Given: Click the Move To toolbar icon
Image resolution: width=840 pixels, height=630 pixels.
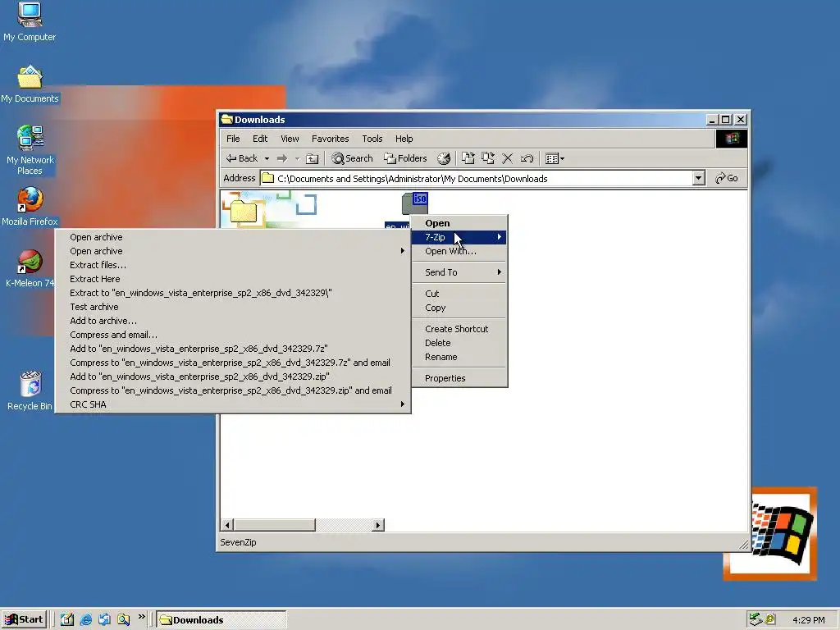Looking at the screenshot, I should (x=468, y=158).
